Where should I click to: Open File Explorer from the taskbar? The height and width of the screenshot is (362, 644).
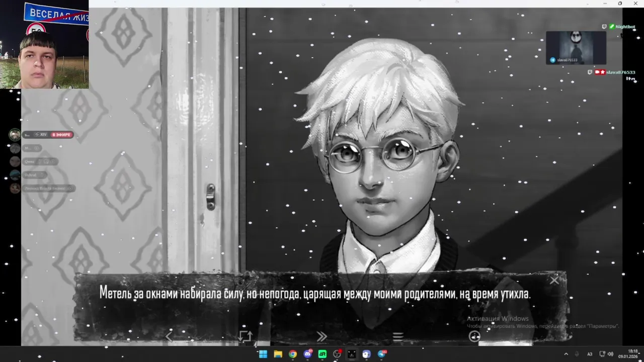278,354
